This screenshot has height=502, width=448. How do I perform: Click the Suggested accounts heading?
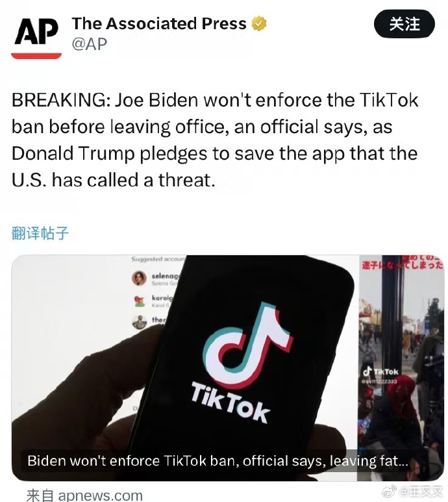click(x=158, y=258)
